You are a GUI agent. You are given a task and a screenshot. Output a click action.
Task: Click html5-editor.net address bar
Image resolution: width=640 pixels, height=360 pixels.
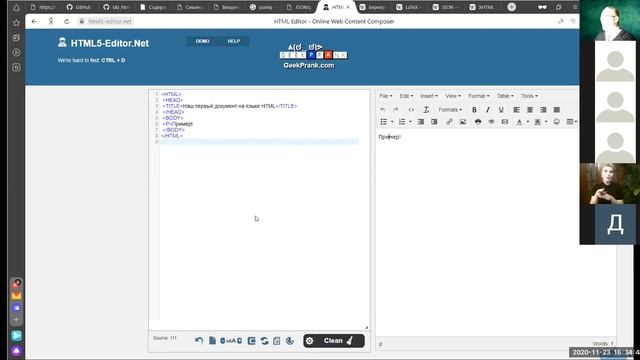(x=110, y=21)
